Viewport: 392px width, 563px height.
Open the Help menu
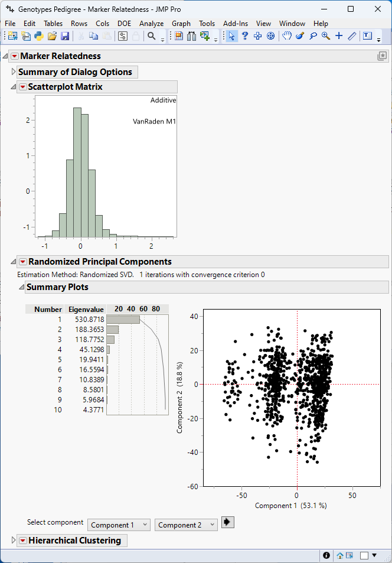click(x=321, y=24)
